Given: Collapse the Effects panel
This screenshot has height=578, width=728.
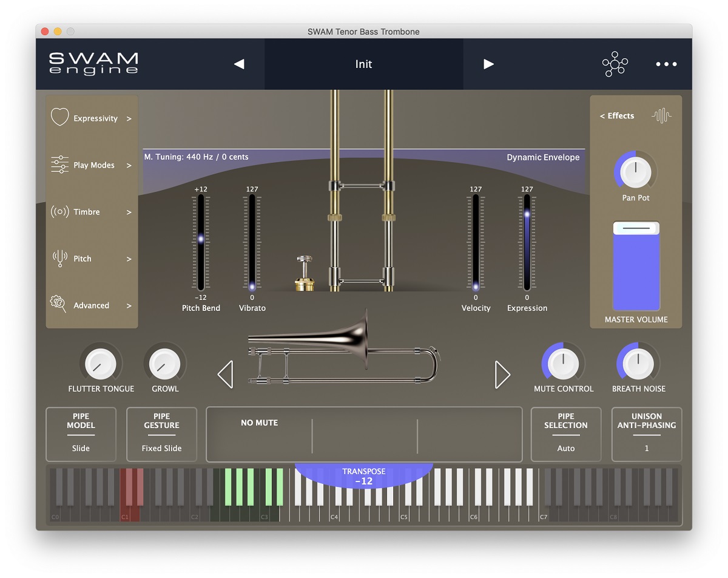Looking at the screenshot, I should 616,116.
